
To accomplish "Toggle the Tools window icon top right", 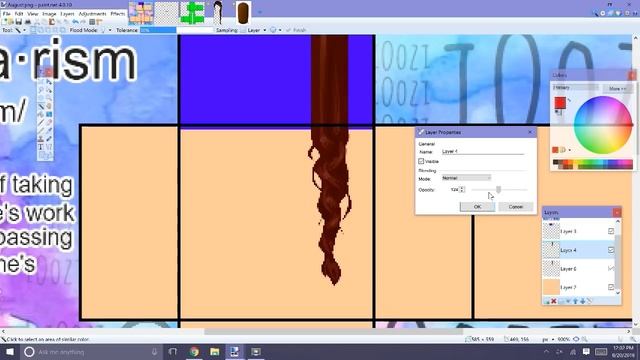I will [596, 13].
